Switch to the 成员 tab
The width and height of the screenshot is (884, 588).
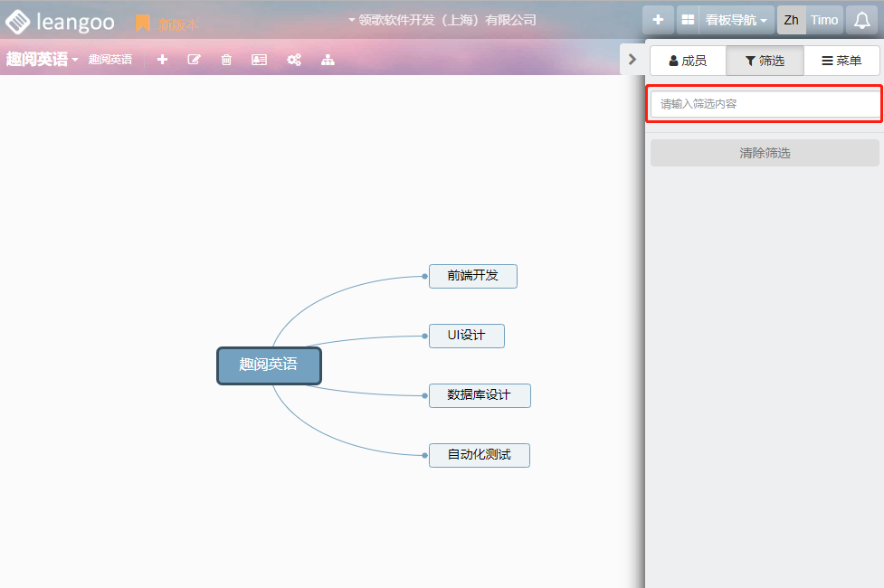tap(688, 61)
